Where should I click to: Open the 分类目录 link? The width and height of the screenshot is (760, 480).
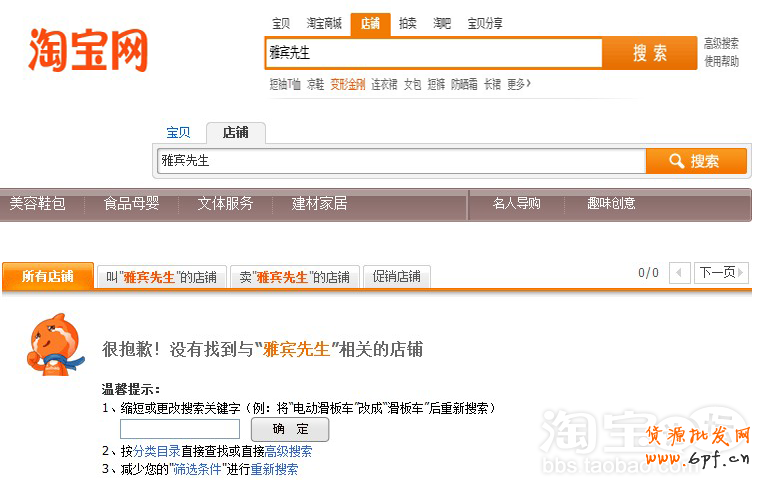click(x=157, y=451)
